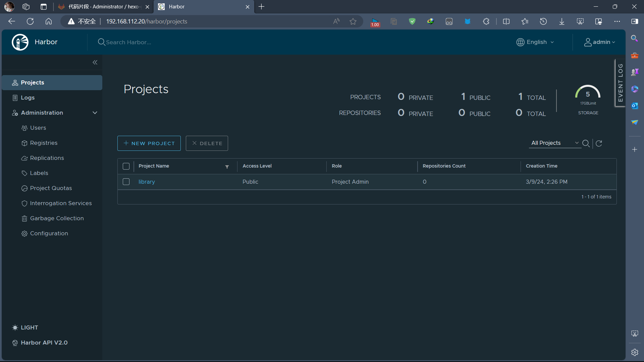Viewport: 644px width, 362px height.
Task: Open the admin user menu
Action: click(600, 42)
